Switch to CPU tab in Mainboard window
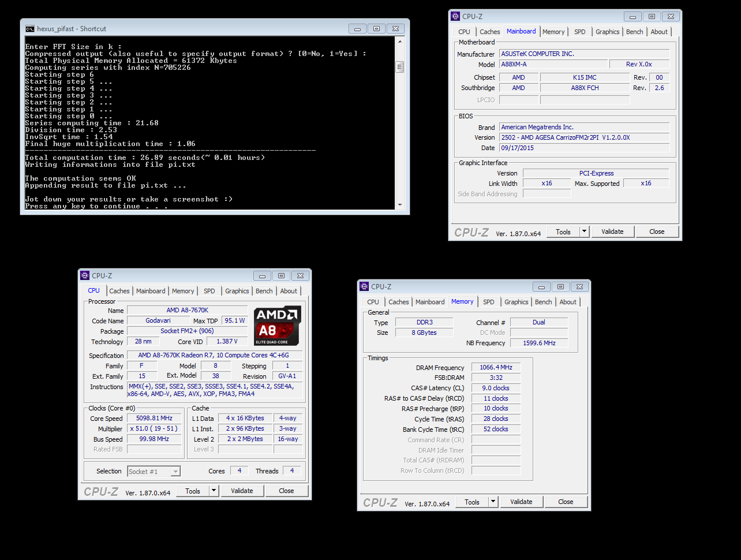This screenshot has height=560, width=741. [465, 32]
